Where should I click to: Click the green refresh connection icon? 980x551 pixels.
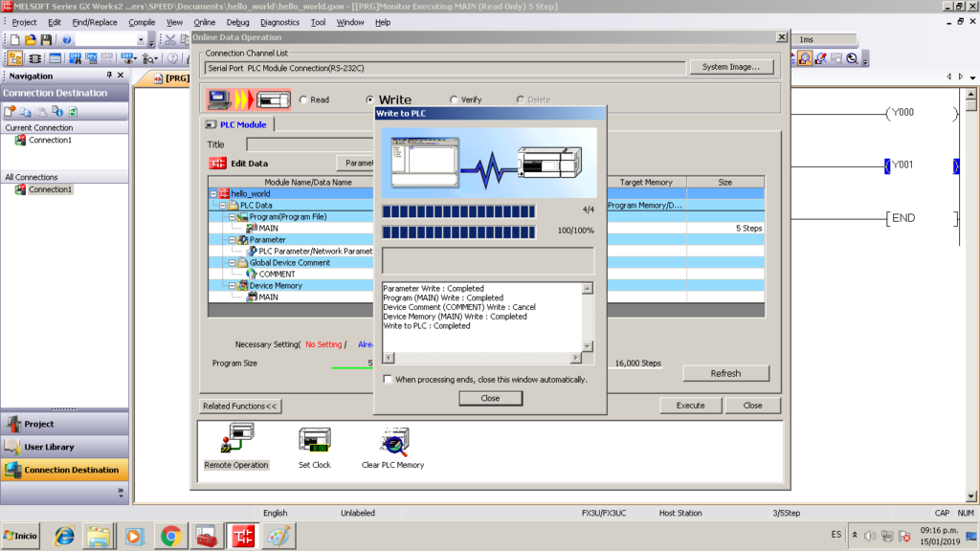coord(73,111)
